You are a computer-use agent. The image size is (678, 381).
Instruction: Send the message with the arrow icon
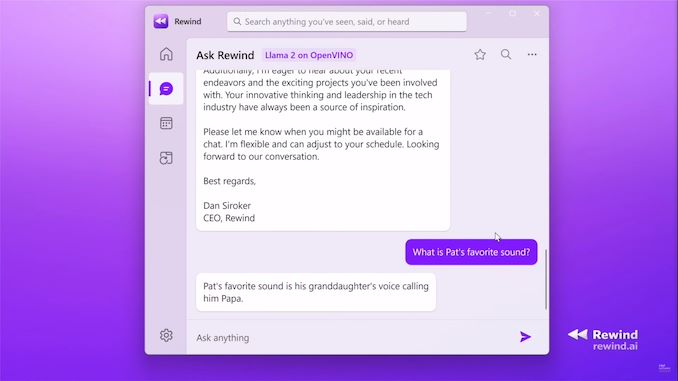525,337
